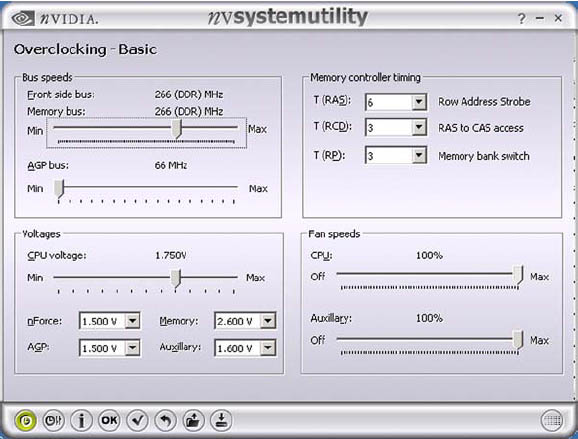Click the NVIDIA eye logo

(x=23, y=18)
